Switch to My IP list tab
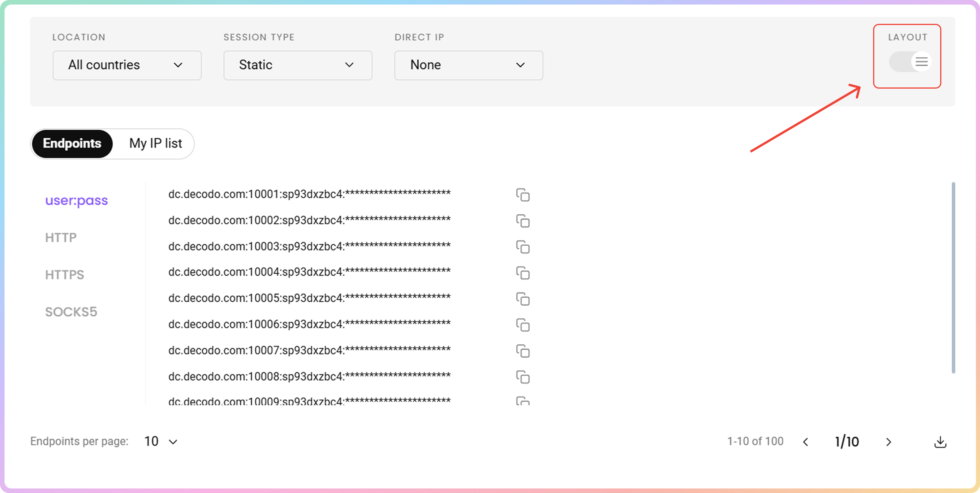The width and height of the screenshot is (980, 493). [155, 144]
